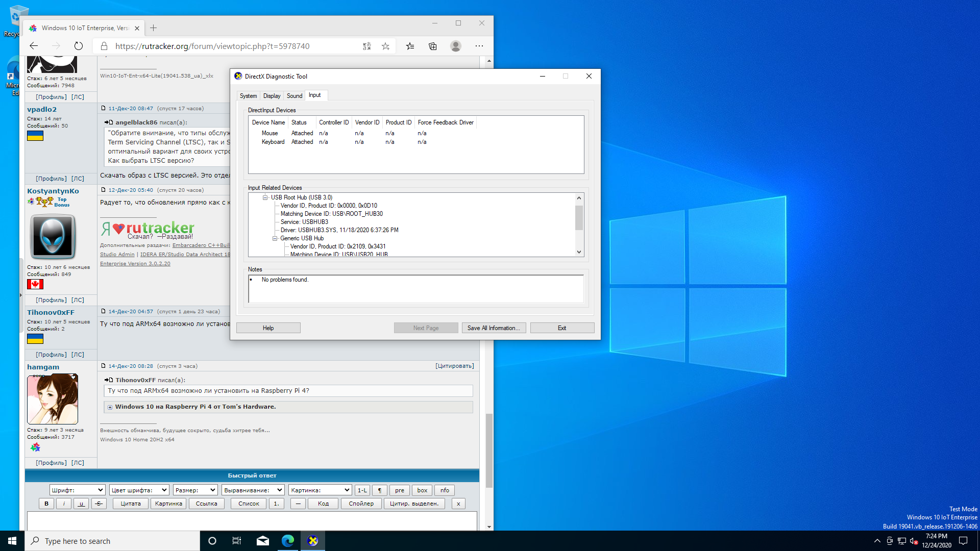This screenshot has width=980, height=551.
Task: Open the Цвет шрифта color dropdown
Action: pos(139,490)
